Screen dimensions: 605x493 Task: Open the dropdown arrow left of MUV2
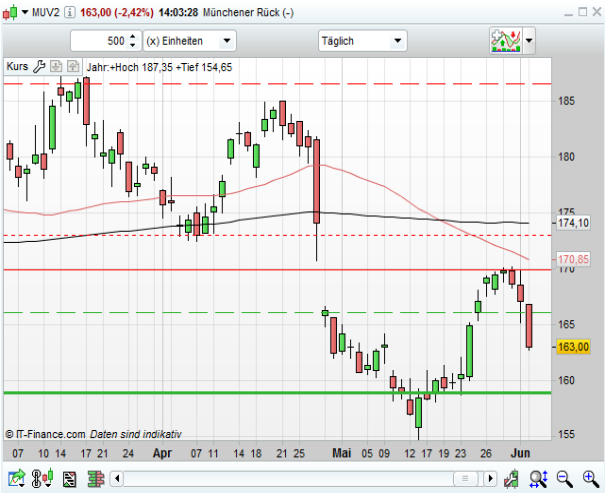[25, 12]
